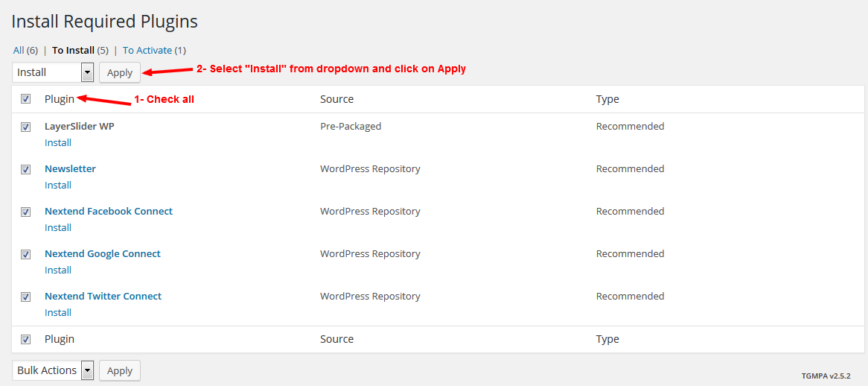
Task: Toggle the Newsletter plugin checkbox
Action: click(26, 169)
